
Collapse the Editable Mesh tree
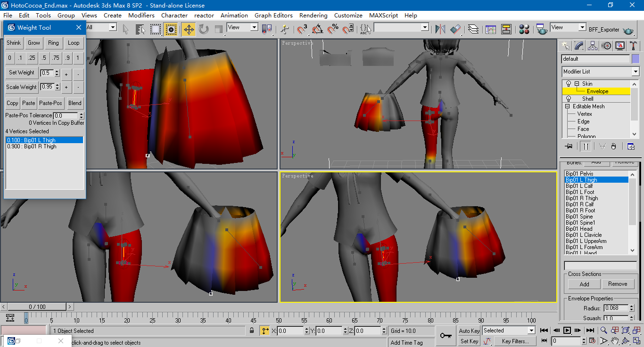(568, 106)
